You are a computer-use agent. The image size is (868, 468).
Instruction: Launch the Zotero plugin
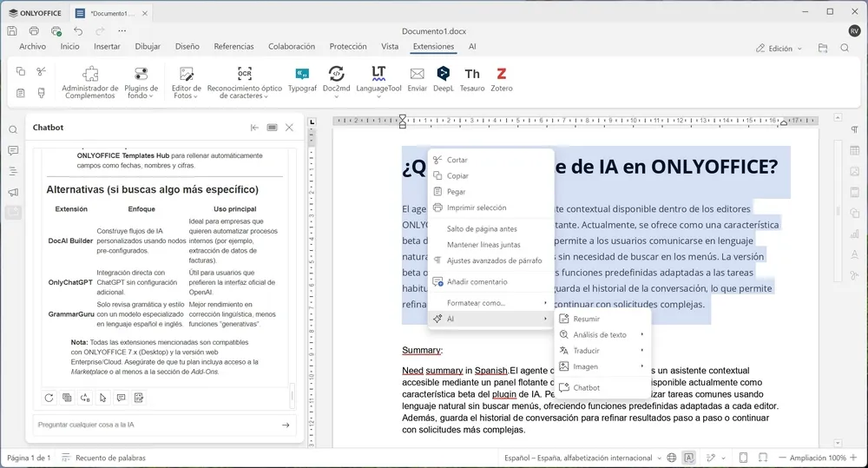(x=502, y=79)
